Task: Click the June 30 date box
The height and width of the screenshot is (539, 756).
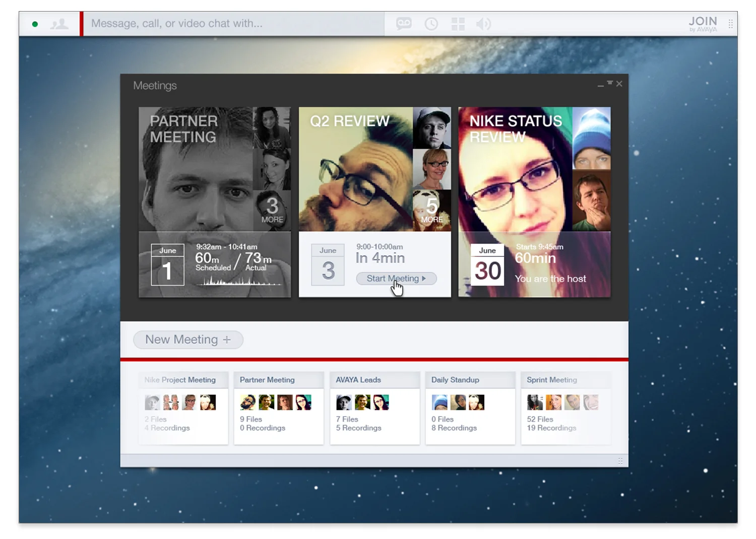Action: (487, 264)
